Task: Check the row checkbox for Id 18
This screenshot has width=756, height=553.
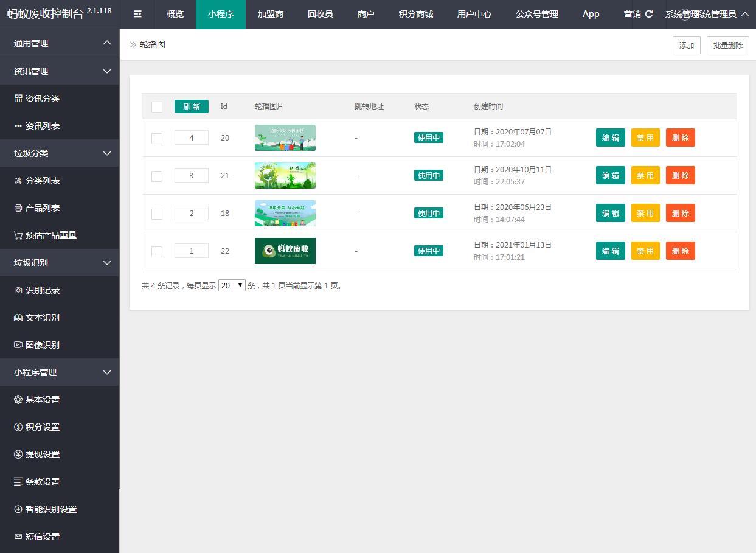Action: pos(157,214)
